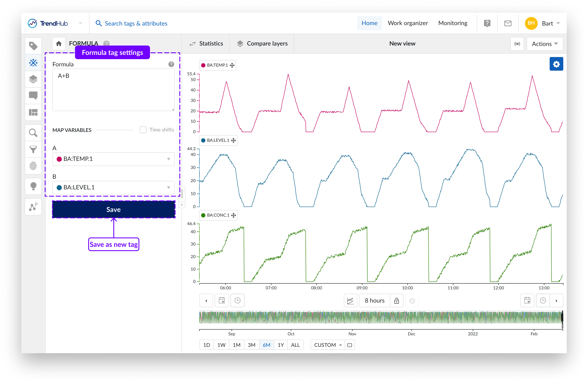
Task: Click the lock icon beside 8 hours
Action: 396,301
